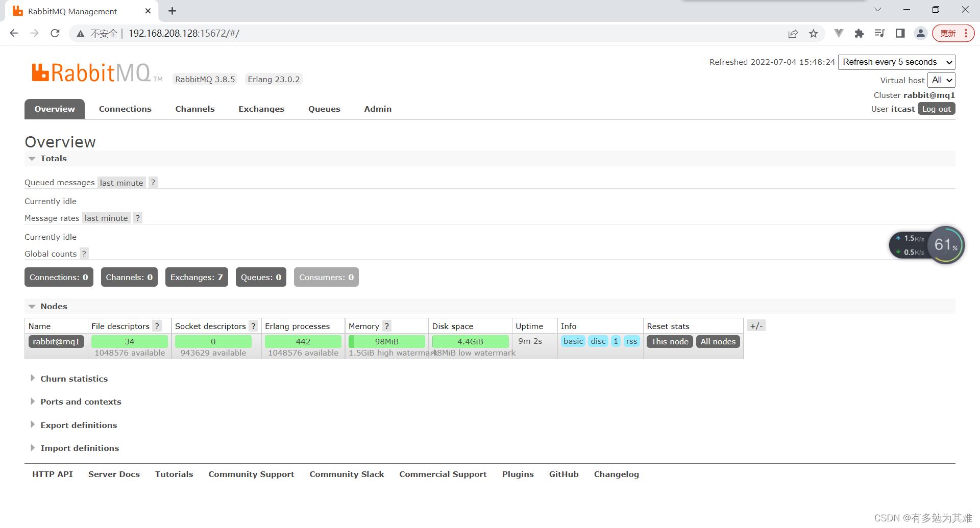Open the browser extensions puzzle icon

tap(859, 33)
